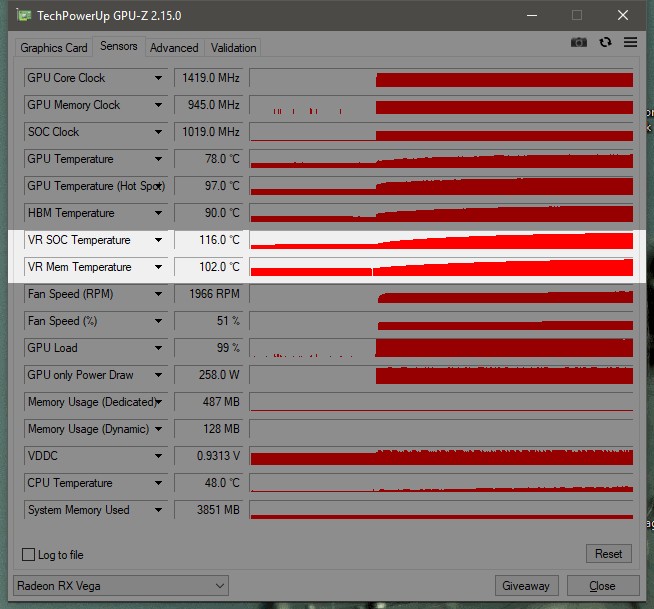Click the screenshot camera icon
Screen dimensions: 654x609
[x=579, y=42]
